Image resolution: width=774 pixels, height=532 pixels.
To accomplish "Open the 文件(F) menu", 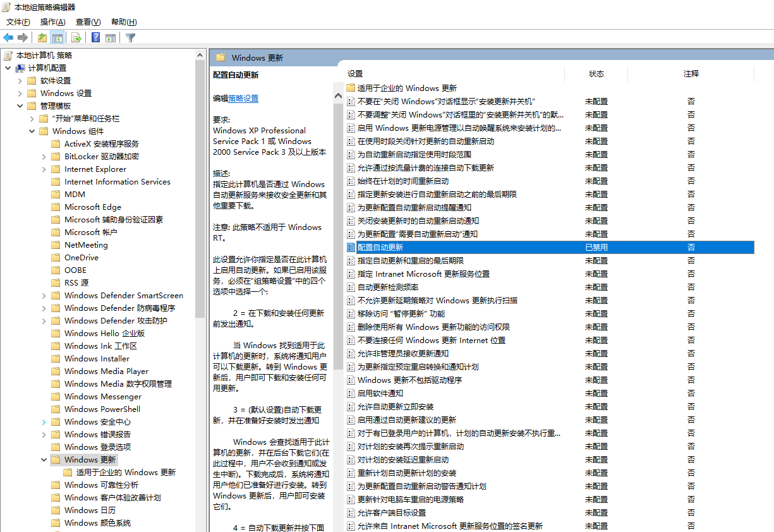I will 18,21.
